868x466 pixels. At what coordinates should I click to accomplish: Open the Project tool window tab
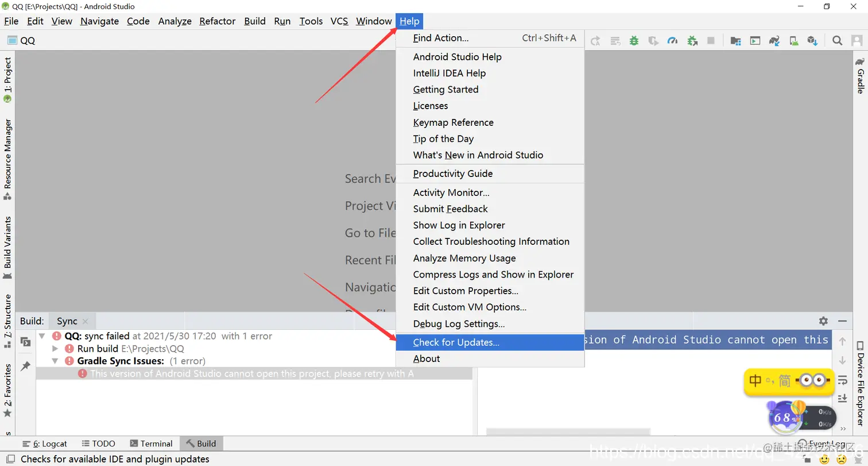click(x=7, y=79)
